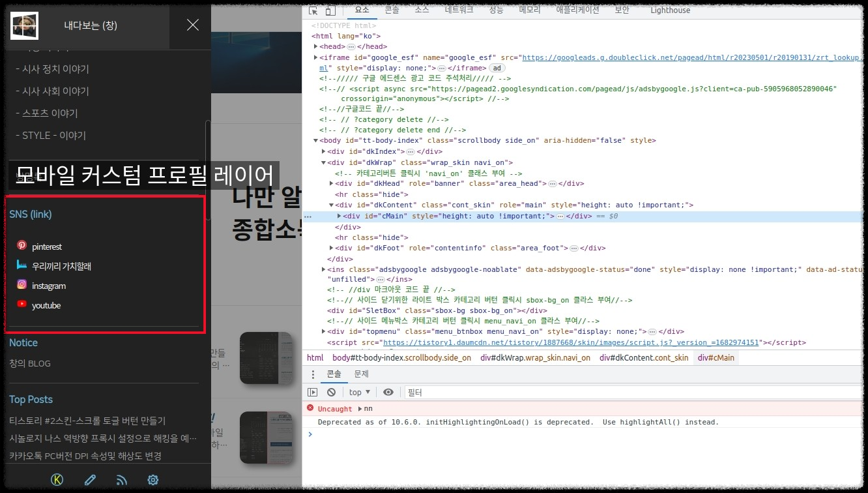
Task: Switch to the 성능 tab
Action: point(496,10)
